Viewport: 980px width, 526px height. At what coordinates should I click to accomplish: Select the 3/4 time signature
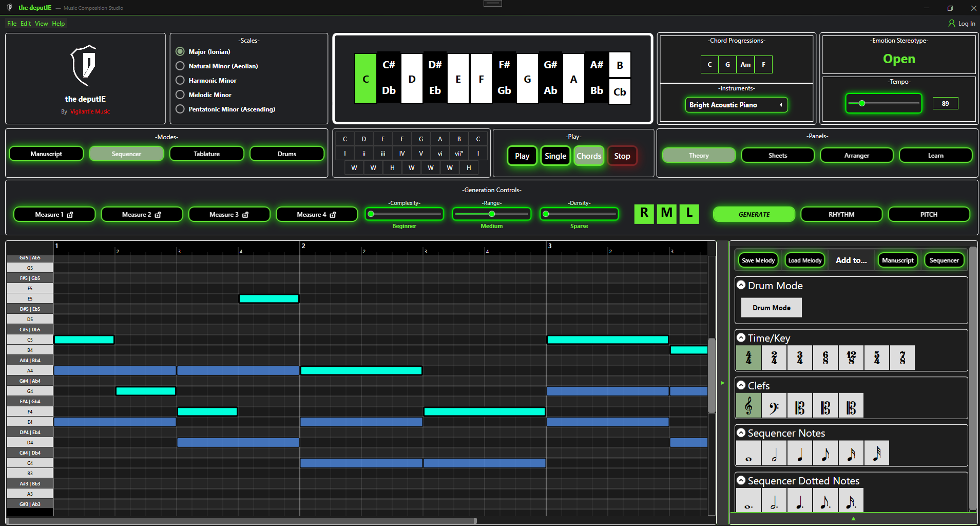[x=799, y=358]
